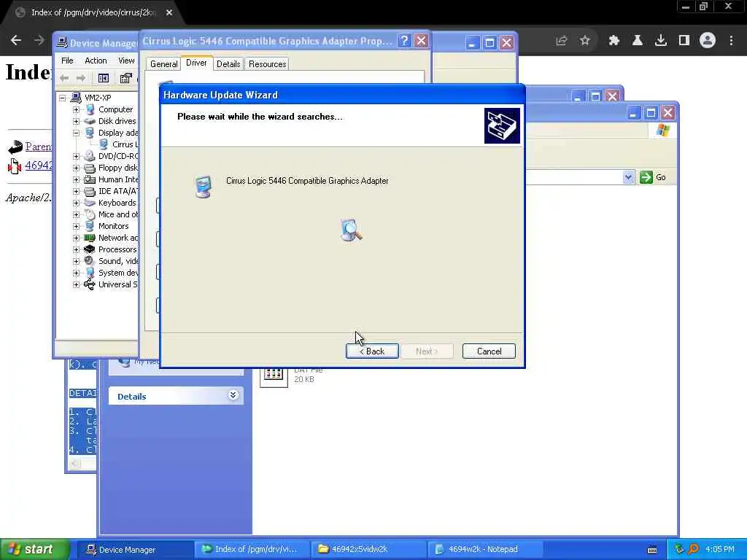Select the Network adapters category icon
This screenshot has width=747, height=560.
pos(90,238)
